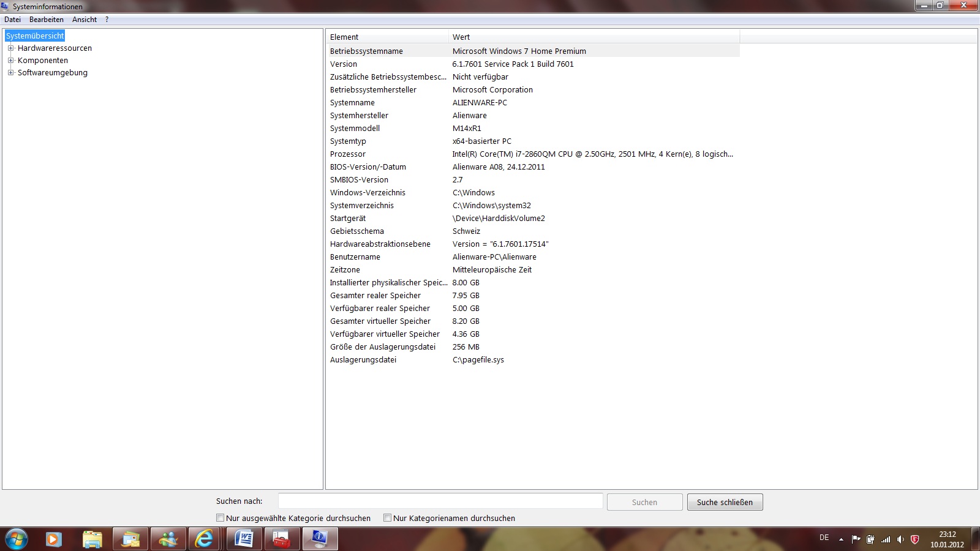
Task: Sort by the Wert column header
Action: [x=594, y=37]
